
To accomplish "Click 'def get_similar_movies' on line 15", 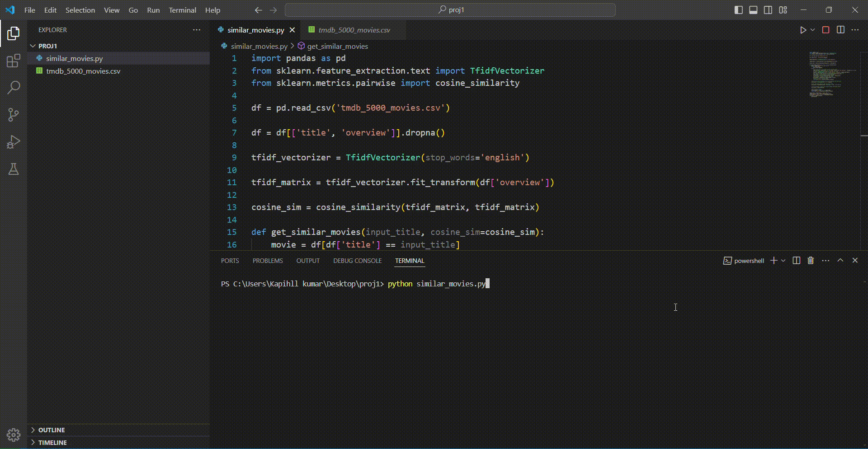I will pyautogui.click(x=306, y=232).
